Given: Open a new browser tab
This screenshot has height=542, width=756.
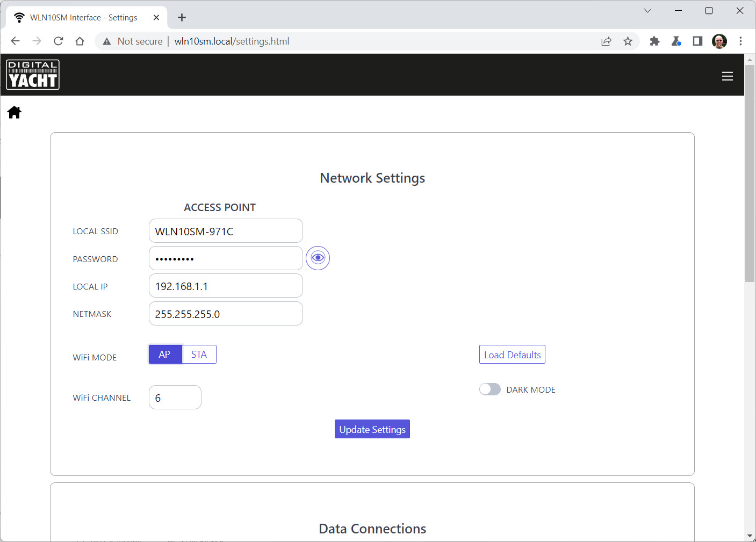Looking at the screenshot, I should coord(182,18).
